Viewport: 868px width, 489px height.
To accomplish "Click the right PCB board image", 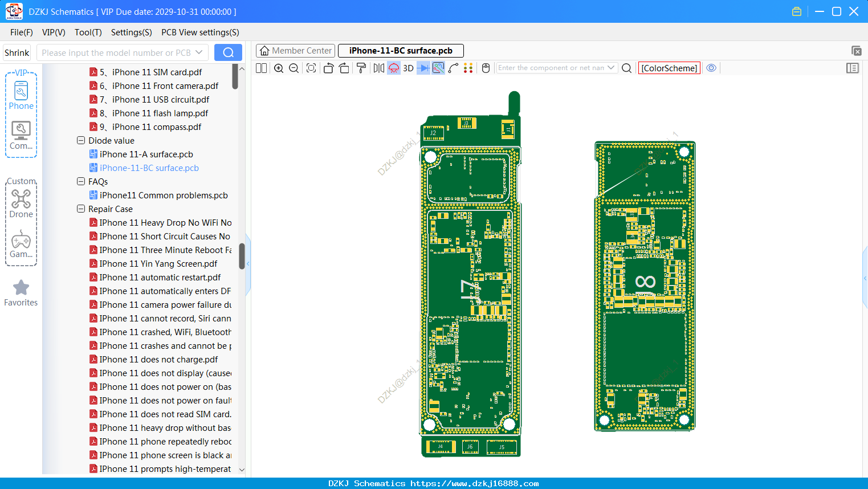I will click(x=645, y=286).
